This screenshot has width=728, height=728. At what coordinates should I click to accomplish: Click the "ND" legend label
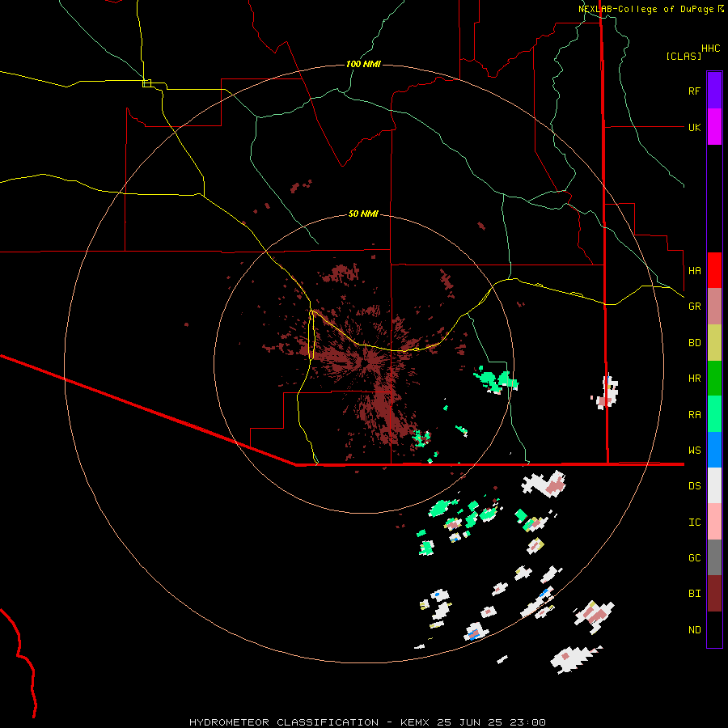(694, 630)
